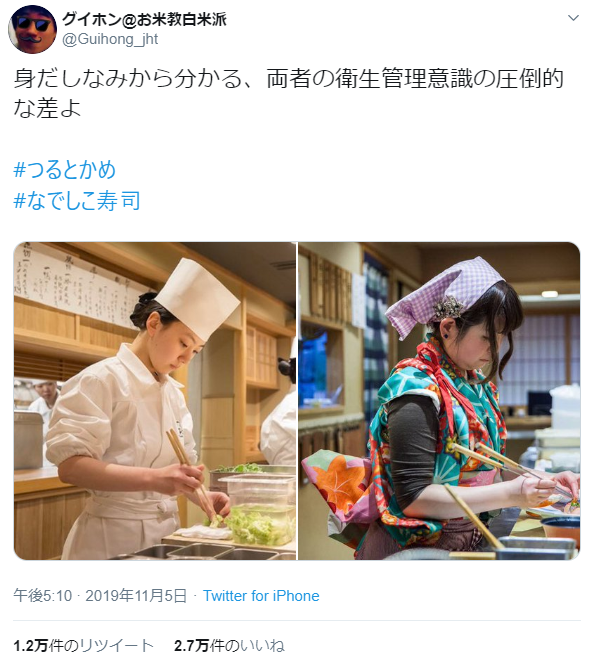
Task: Click the purple checkered headscarf in right photo
Action: 444,293
